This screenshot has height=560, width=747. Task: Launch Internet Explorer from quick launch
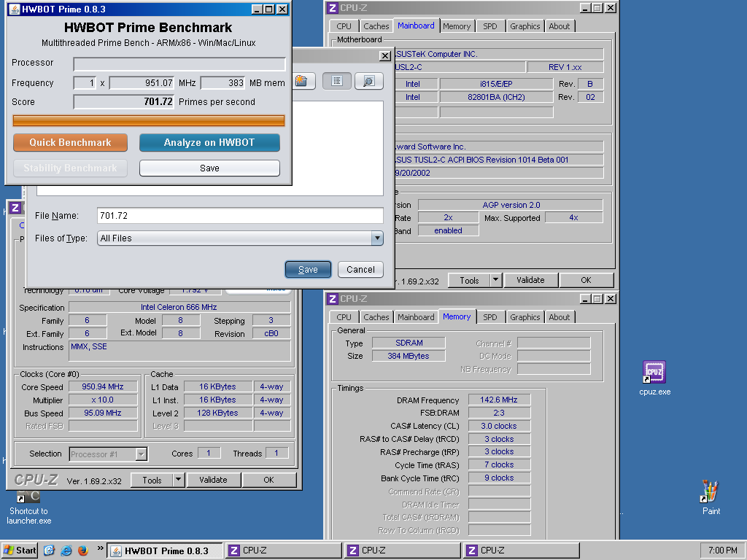66,551
